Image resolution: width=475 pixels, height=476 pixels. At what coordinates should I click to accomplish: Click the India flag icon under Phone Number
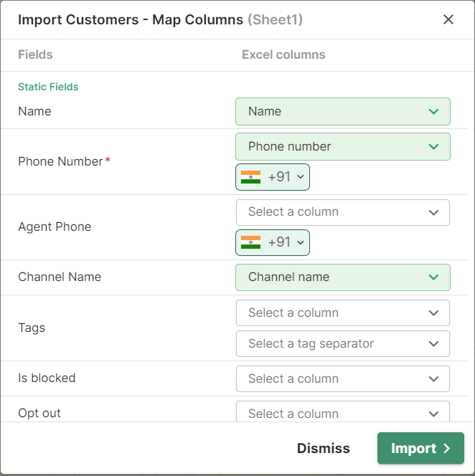(x=250, y=177)
